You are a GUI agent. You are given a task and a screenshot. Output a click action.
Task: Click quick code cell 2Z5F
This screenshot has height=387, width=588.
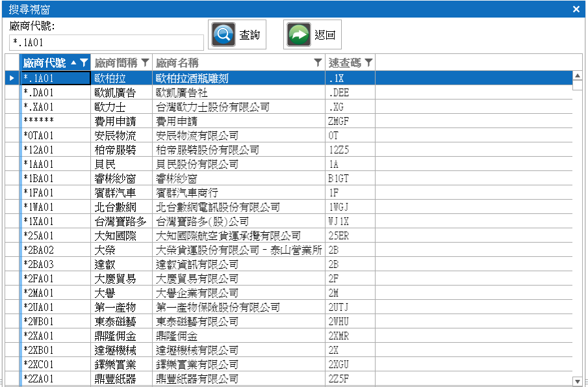[350, 378]
